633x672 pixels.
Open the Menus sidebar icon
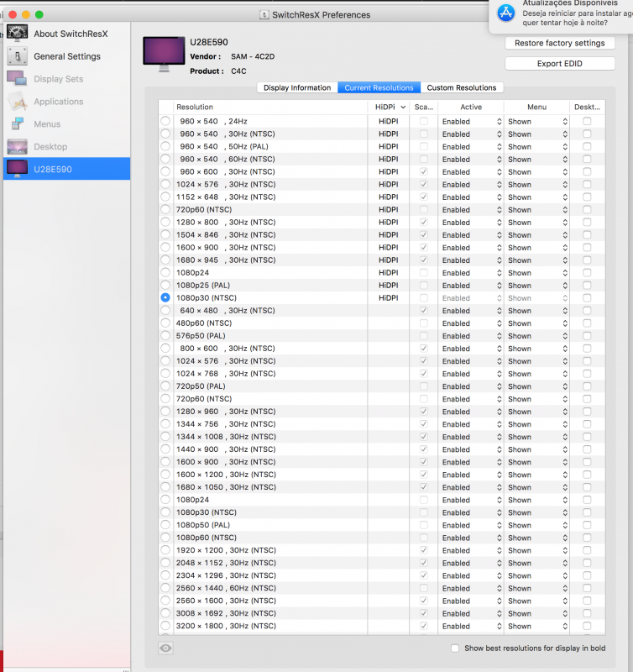pyautogui.click(x=17, y=123)
